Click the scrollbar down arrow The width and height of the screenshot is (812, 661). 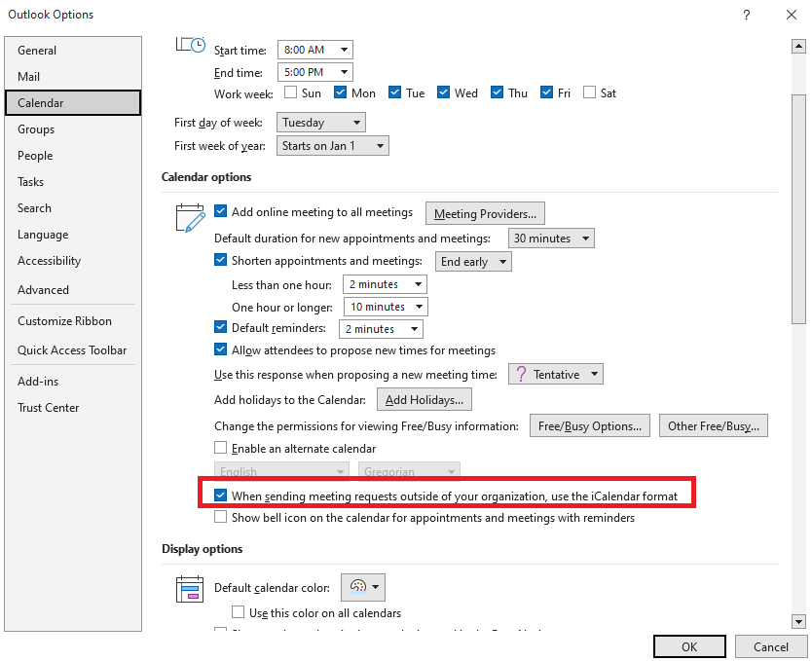[x=798, y=622]
